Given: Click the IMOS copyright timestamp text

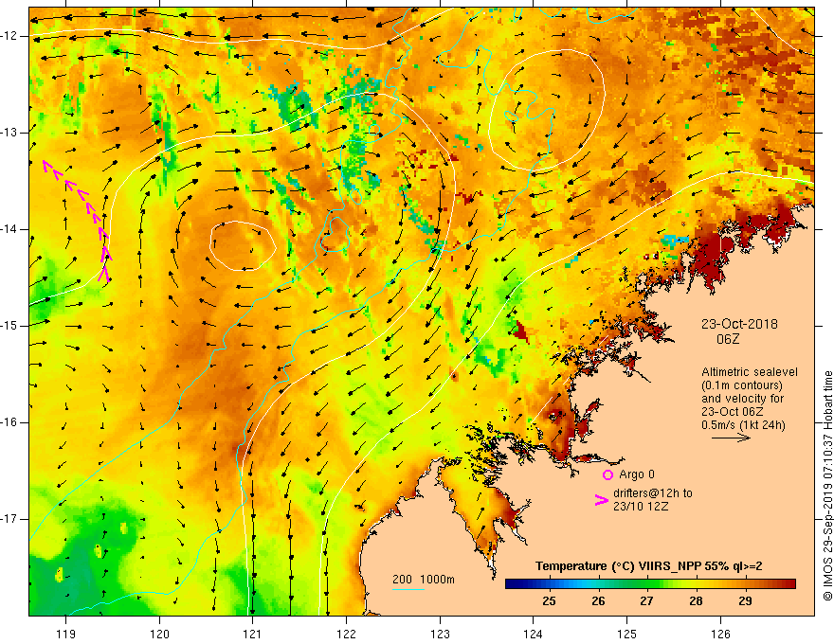Looking at the screenshot, I should [x=827, y=486].
